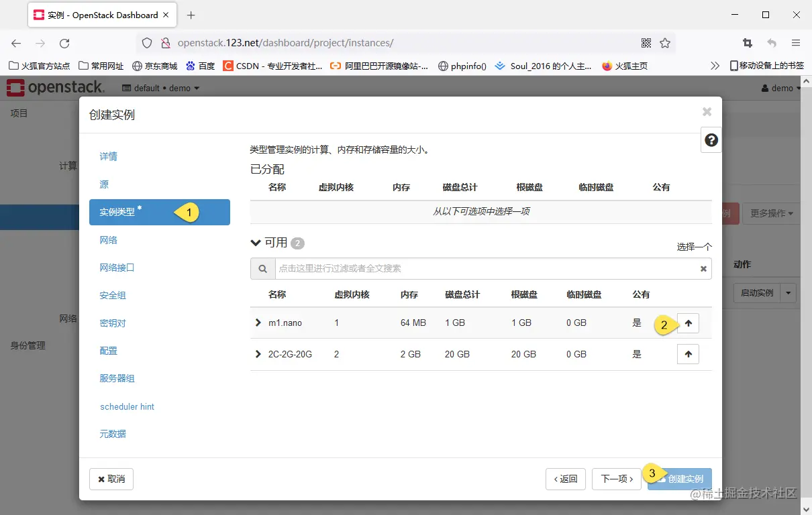This screenshot has height=515, width=812.
Task: Click the 取消 button
Action: tap(111, 479)
